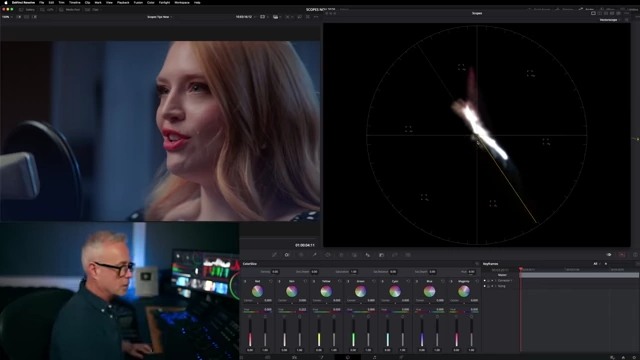
Task: Expand the Sizing keyframe track
Action: pos(496,286)
